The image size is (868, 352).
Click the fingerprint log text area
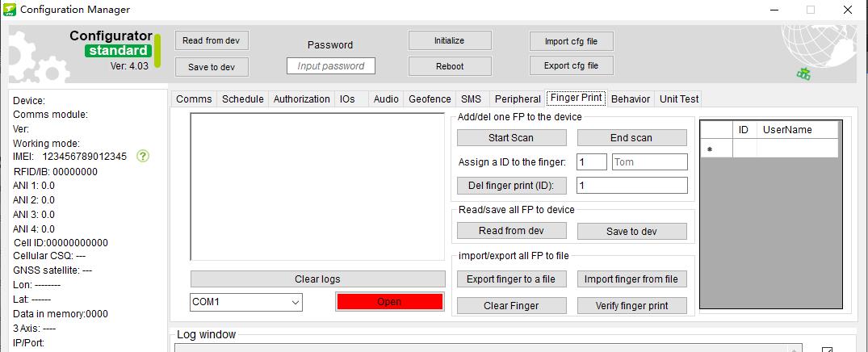317,186
